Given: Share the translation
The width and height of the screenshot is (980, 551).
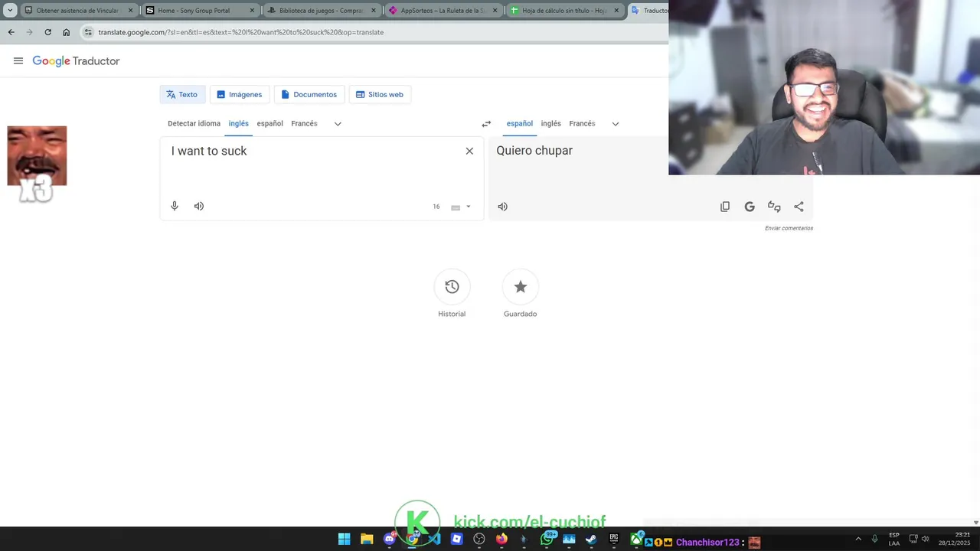Looking at the screenshot, I should pos(799,207).
